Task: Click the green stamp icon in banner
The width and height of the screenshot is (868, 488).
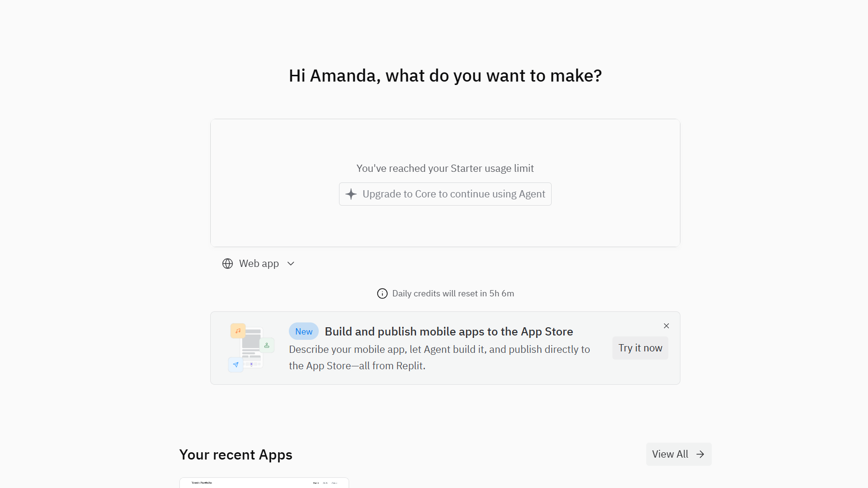Action: click(267, 345)
